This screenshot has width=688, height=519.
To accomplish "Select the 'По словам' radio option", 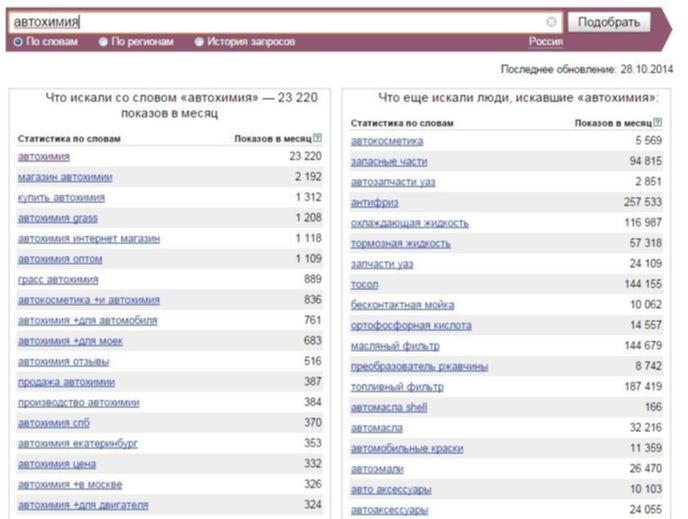I will click(18, 42).
